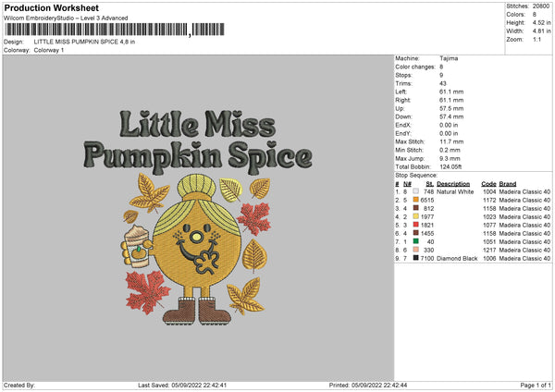Select the Max Jump value "9.3 mm"
Image resolution: width=555 pixels, height=392 pixels.
pyautogui.click(x=450, y=158)
